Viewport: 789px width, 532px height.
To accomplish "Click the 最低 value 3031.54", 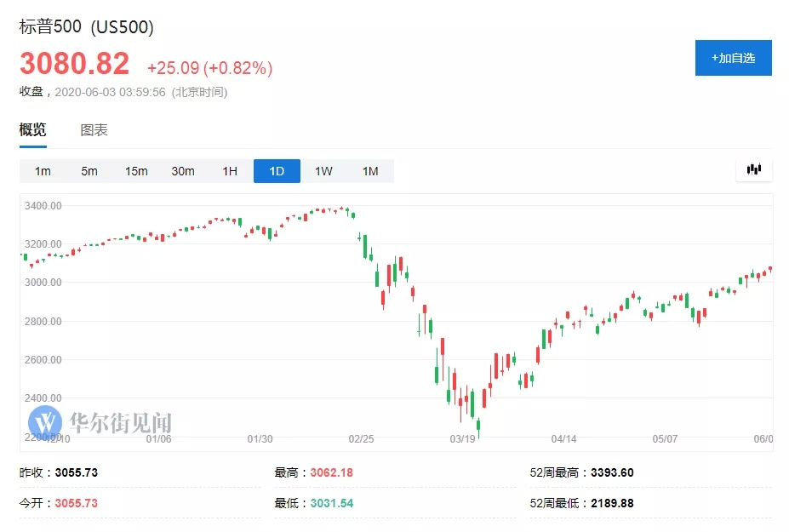I will pos(332,503).
